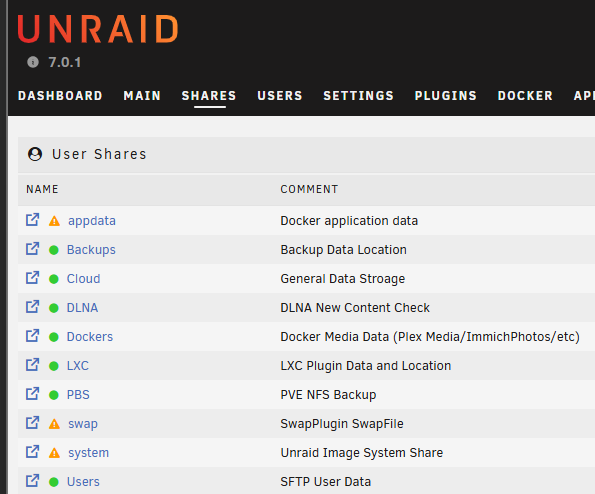Click the User Shares person icon
Screen dimensions: 595x494
pyautogui.click(x=35, y=154)
